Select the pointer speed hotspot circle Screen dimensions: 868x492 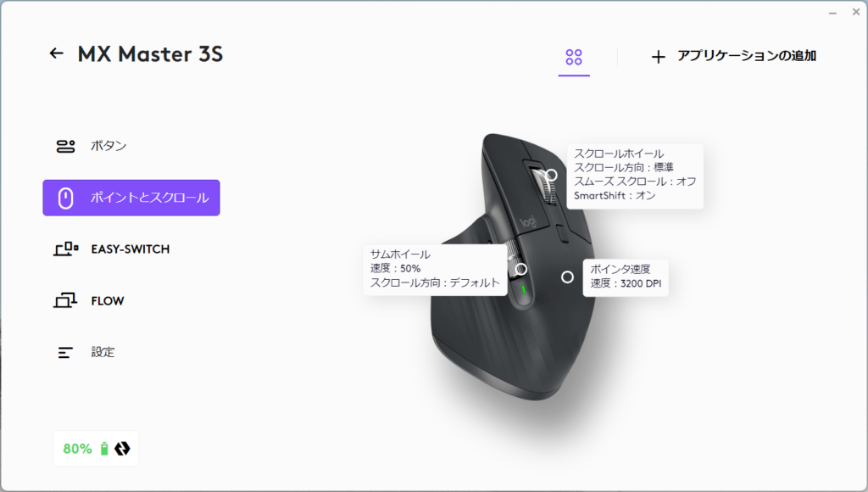tap(567, 277)
